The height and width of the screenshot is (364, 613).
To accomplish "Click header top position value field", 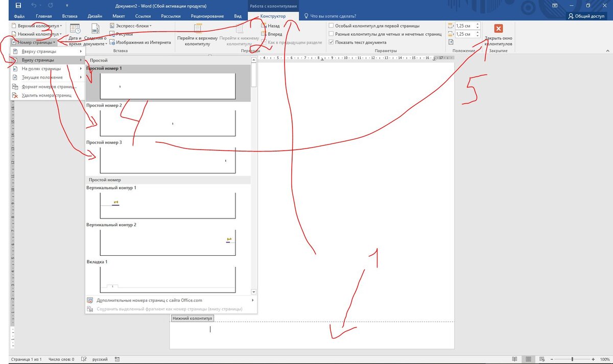I will 464,26.
